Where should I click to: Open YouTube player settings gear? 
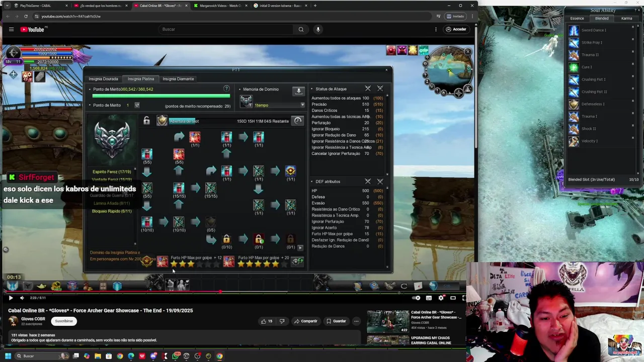(441, 298)
